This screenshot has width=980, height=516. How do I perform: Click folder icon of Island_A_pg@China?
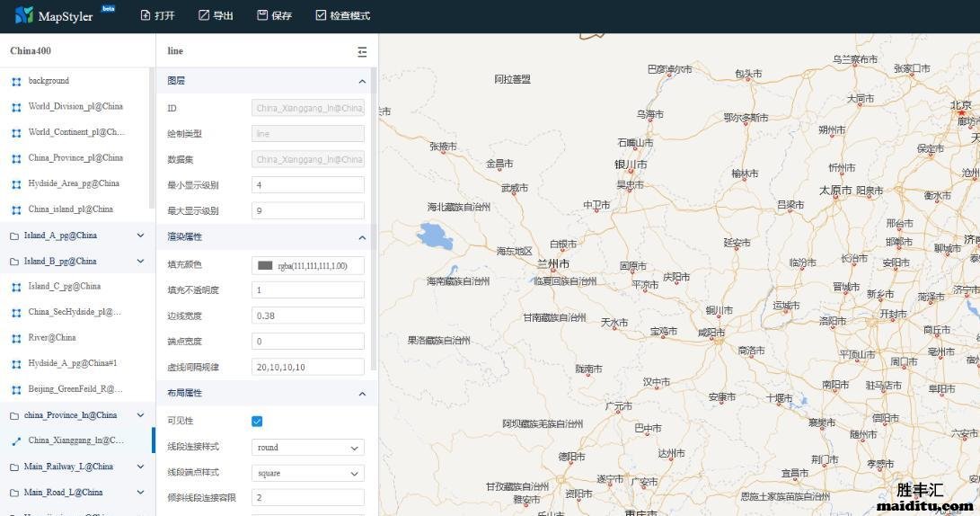pos(14,236)
